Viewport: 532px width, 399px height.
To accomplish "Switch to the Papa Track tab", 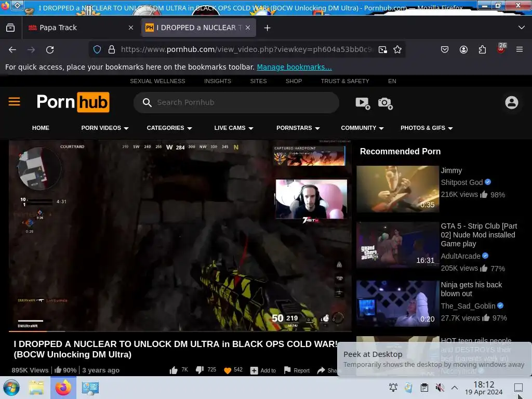I will click(82, 28).
